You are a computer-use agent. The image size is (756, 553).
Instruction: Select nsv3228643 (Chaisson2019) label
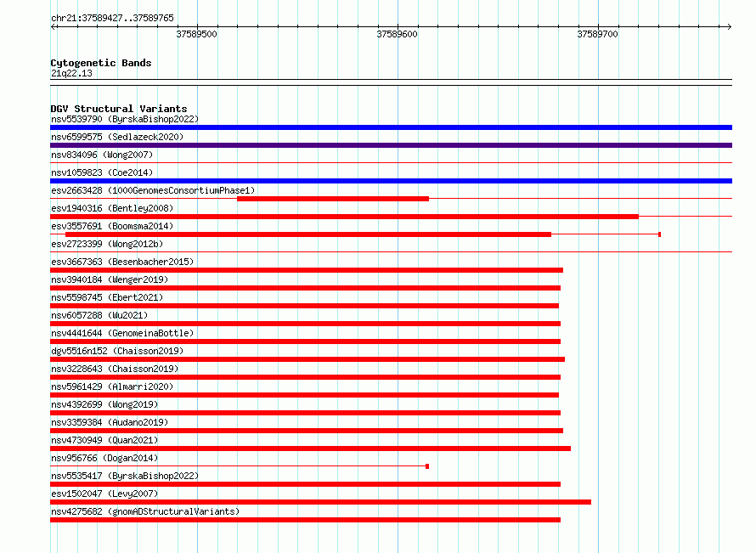pyautogui.click(x=115, y=369)
